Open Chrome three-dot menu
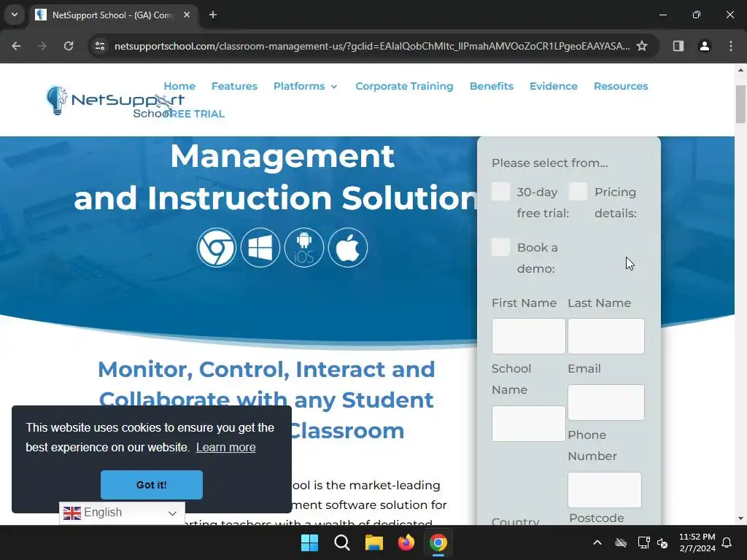Image resolution: width=747 pixels, height=560 pixels. click(x=731, y=46)
